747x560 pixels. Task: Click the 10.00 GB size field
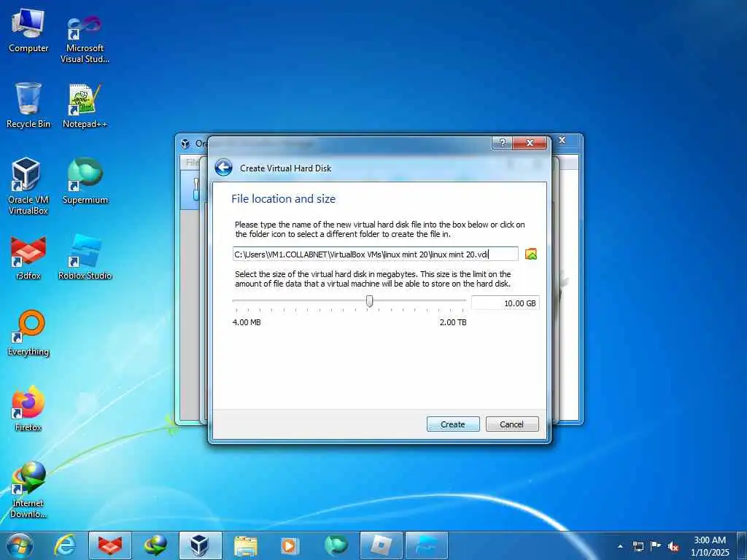pos(505,303)
